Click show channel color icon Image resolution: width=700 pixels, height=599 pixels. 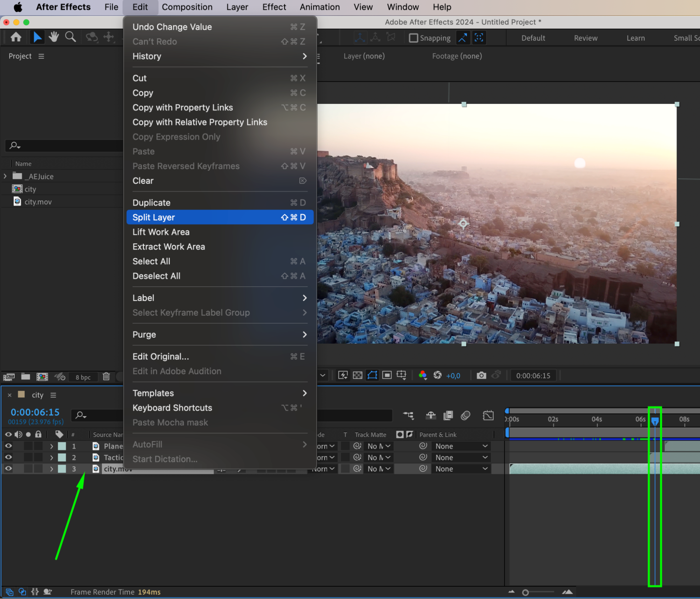pyautogui.click(x=422, y=375)
